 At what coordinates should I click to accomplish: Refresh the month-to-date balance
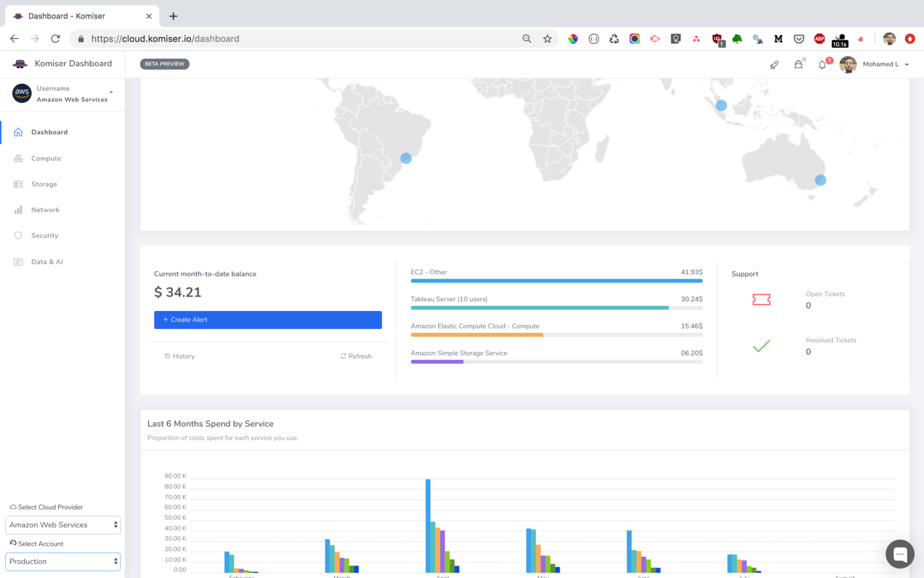point(356,356)
